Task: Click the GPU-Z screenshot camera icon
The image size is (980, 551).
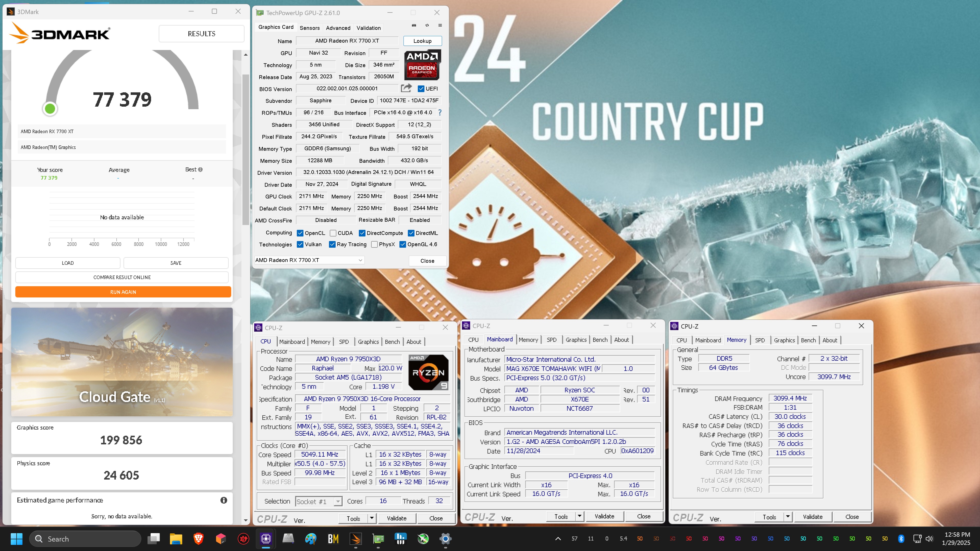Action: click(x=414, y=26)
